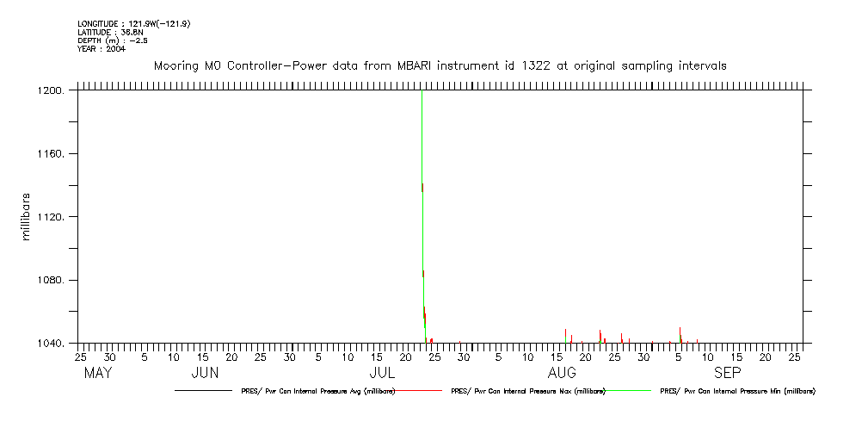The image size is (868, 434).
Task: Click the red spike near early September
Action: pyautogui.click(x=680, y=333)
